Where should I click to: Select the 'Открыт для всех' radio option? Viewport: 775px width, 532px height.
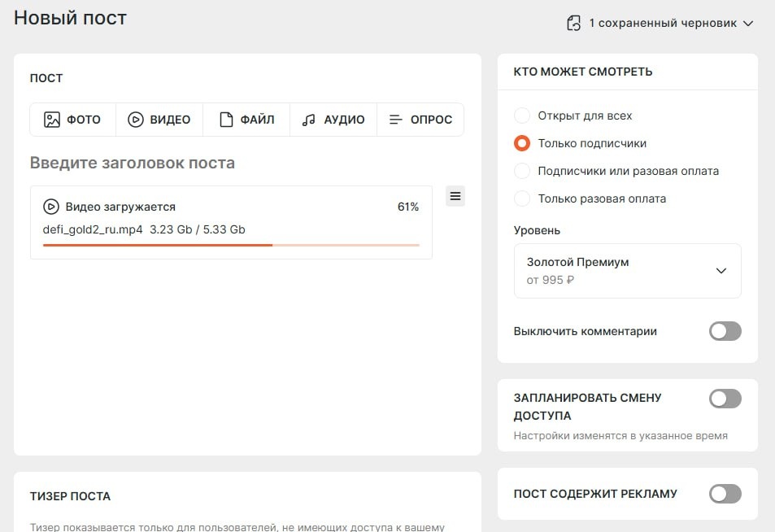522,116
